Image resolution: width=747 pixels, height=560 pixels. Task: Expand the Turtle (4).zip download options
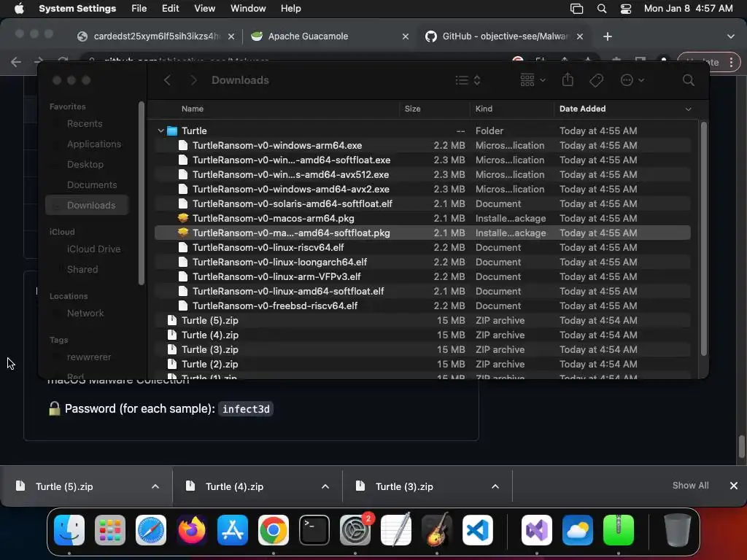tap(325, 486)
